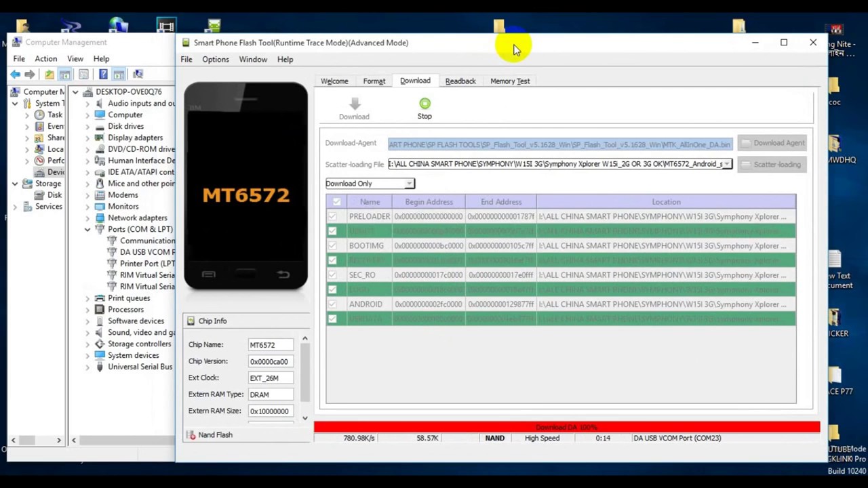Toggle the PRELOADER row checkbox
Screen dimensions: 868x488
coord(332,216)
